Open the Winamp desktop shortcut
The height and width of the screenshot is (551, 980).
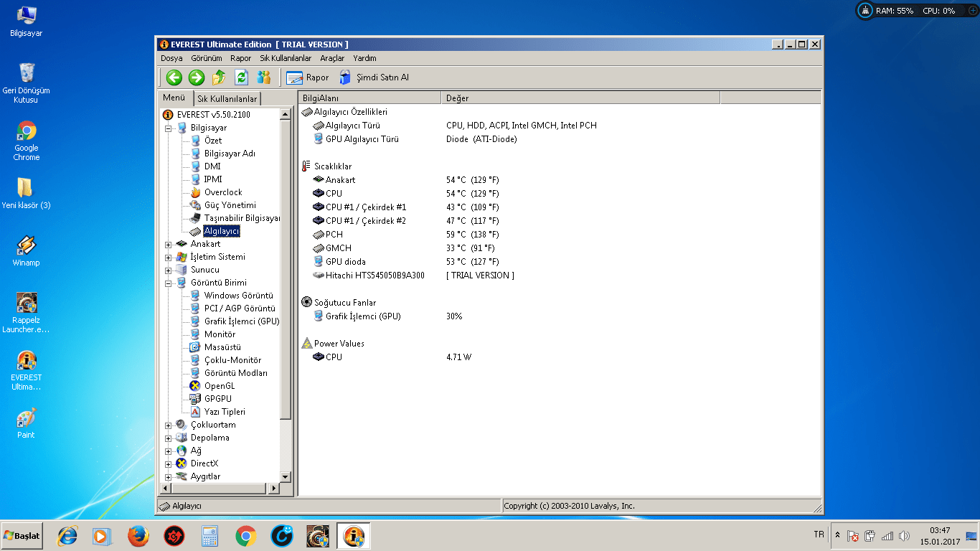coord(26,251)
